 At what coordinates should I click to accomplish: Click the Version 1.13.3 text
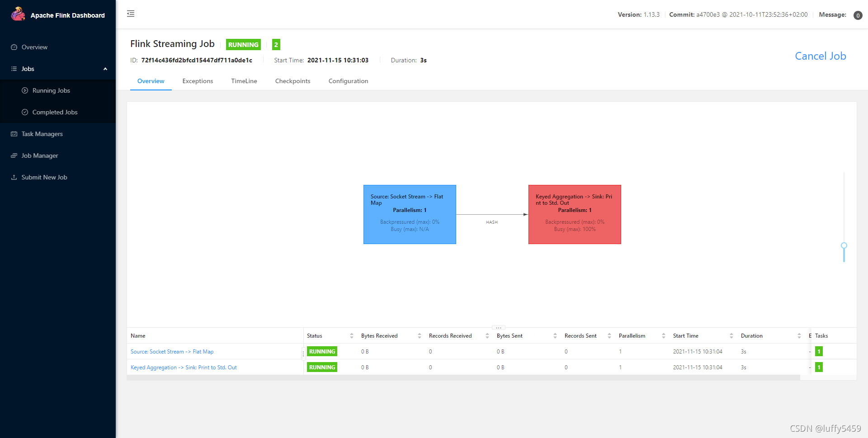tap(638, 14)
